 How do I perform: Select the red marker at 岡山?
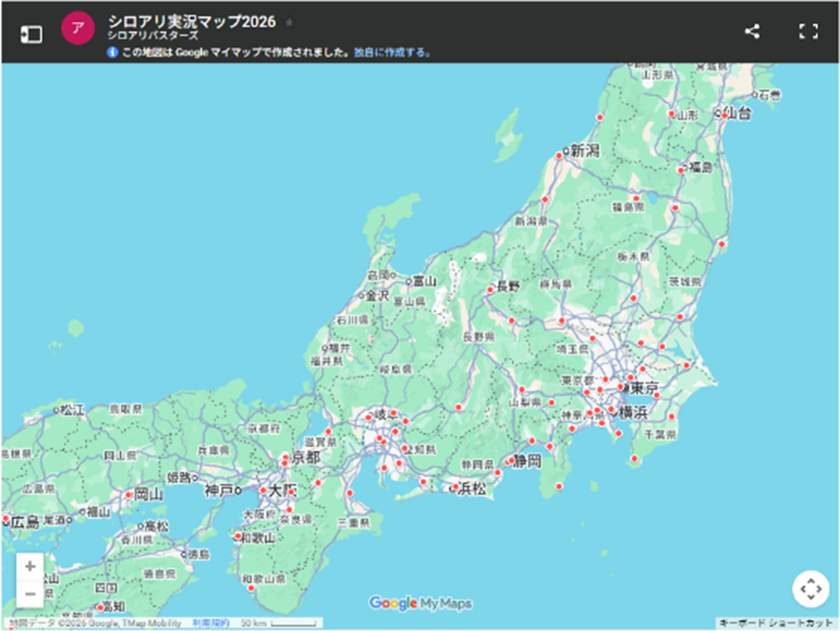(x=129, y=495)
